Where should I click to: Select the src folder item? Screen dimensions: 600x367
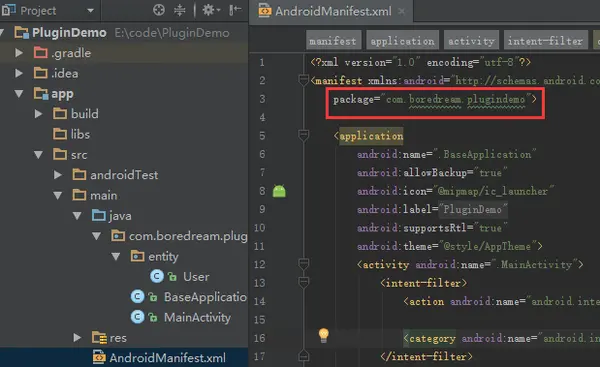79,155
